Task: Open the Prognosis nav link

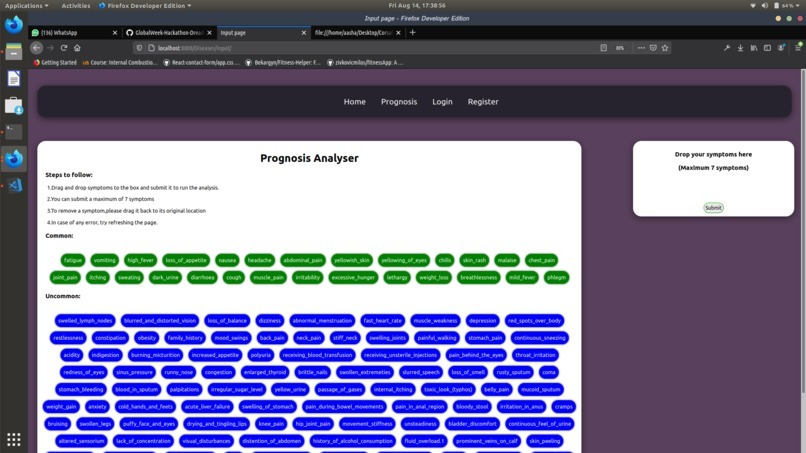Action: click(399, 102)
